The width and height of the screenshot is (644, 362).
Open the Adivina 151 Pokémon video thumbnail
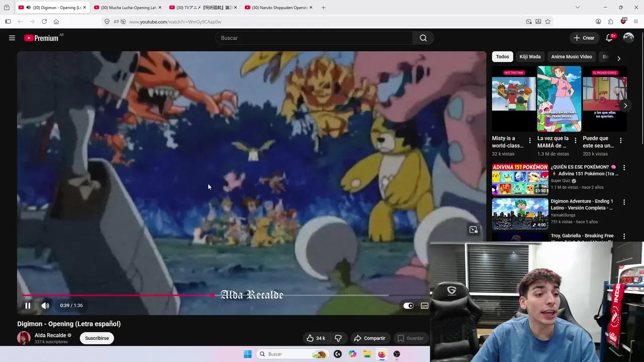click(x=520, y=179)
